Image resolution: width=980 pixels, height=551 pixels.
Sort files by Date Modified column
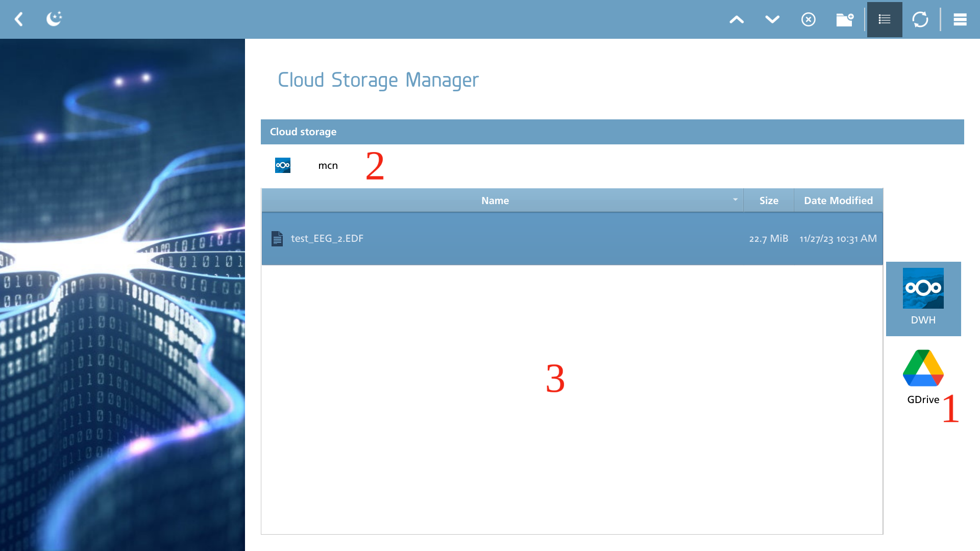click(x=838, y=201)
